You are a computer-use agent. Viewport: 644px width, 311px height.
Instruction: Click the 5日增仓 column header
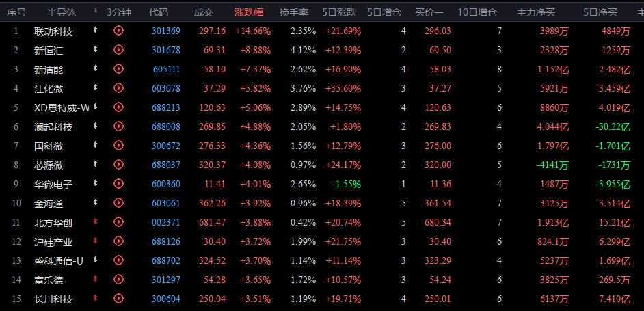[x=384, y=13]
